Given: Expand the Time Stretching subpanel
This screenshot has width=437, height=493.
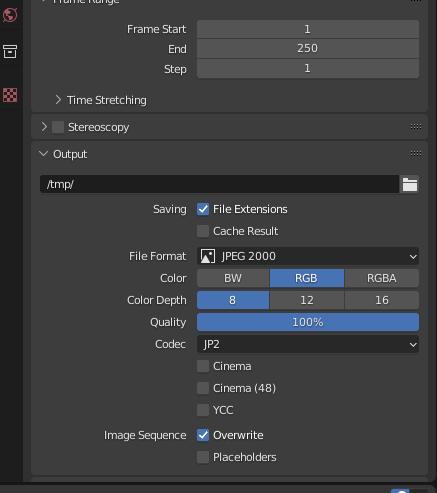Looking at the screenshot, I should [x=58, y=100].
